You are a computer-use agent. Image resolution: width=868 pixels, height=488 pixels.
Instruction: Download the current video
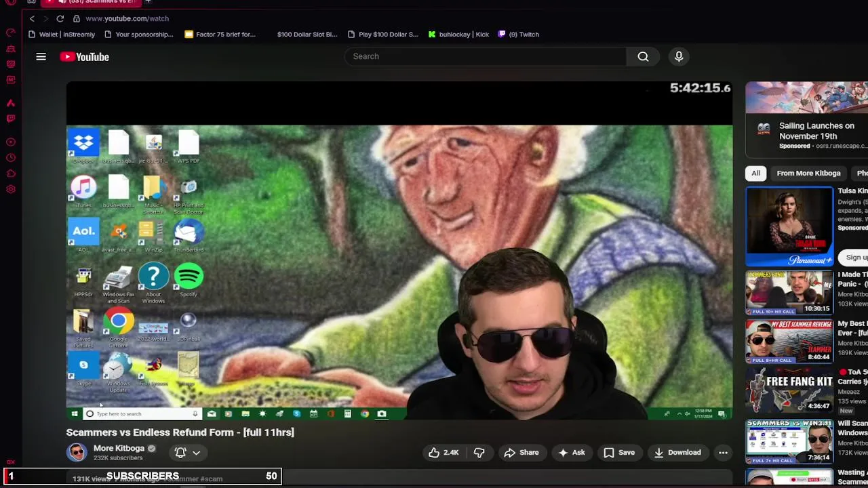coord(677,453)
